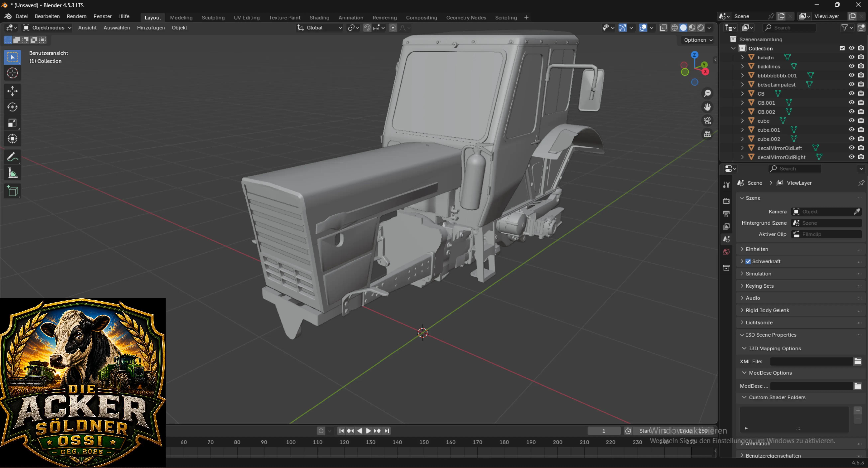
Task: Switch to the Geometry Nodes workspace tab
Action: tap(466, 17)
